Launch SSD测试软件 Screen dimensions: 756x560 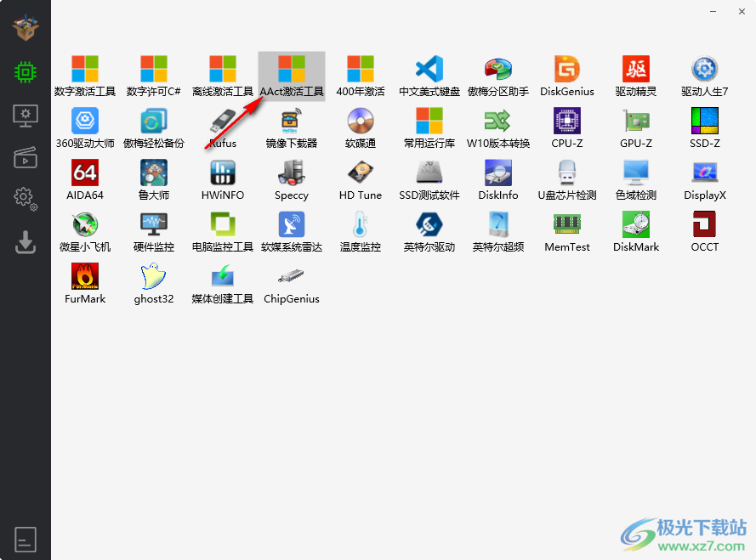429,180
